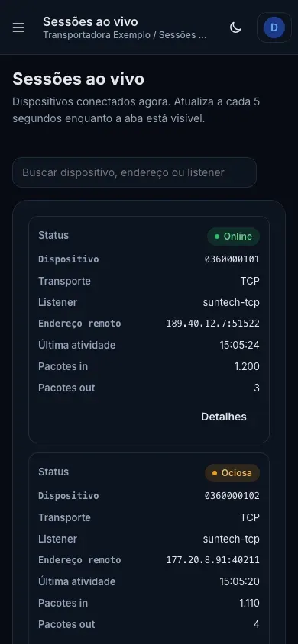This screenshot has width=298, height=644.
Task: Select device ID 0360000101
Action: pos(232,259)
